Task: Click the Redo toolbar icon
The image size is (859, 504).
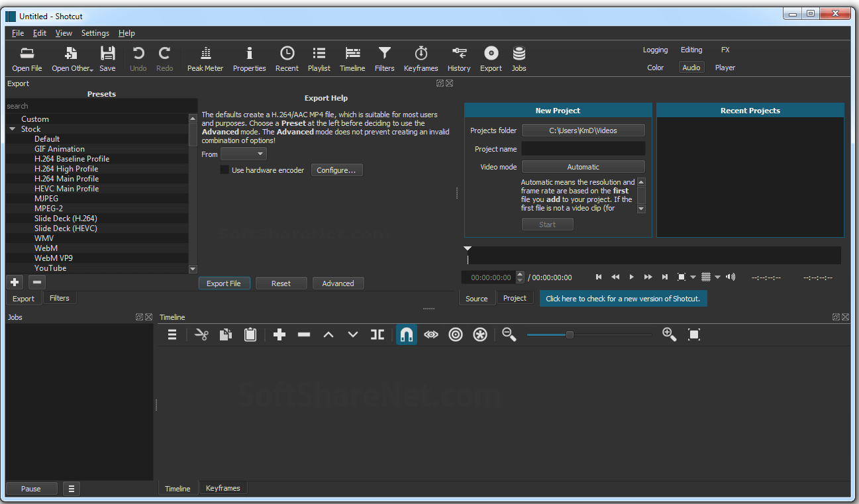Action: (165, 59)
